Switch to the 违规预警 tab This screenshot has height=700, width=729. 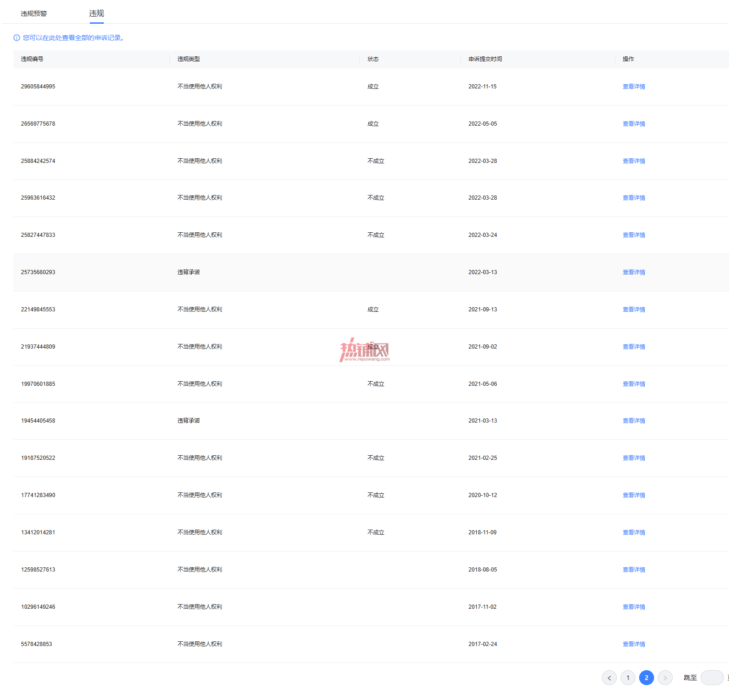tap(34, 13)
